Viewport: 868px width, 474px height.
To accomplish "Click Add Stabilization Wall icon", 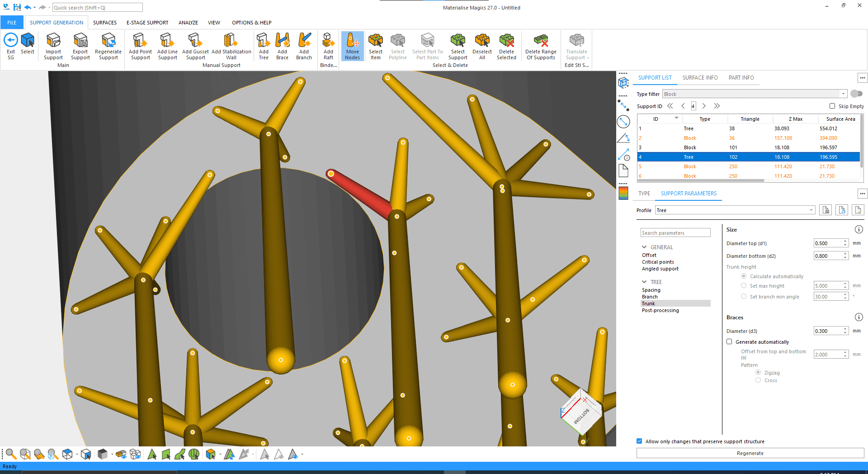I will click(x=231, y=46).
